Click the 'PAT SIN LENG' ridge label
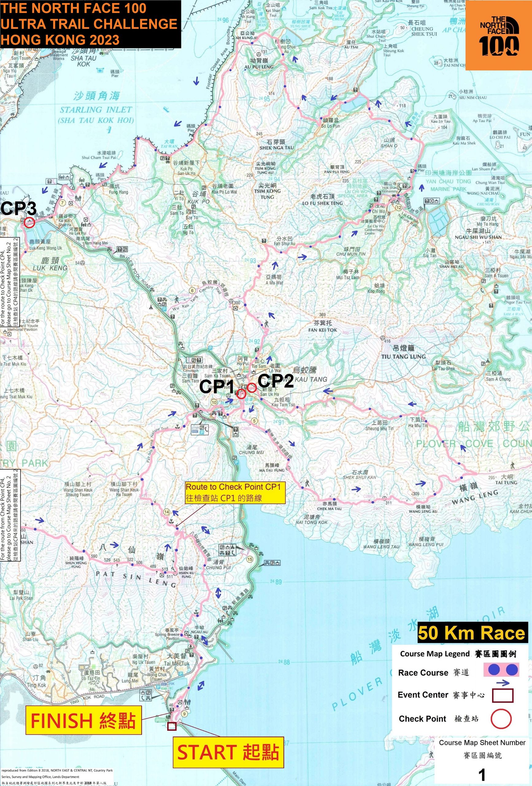The image size is (532, 786). point(136,579)
